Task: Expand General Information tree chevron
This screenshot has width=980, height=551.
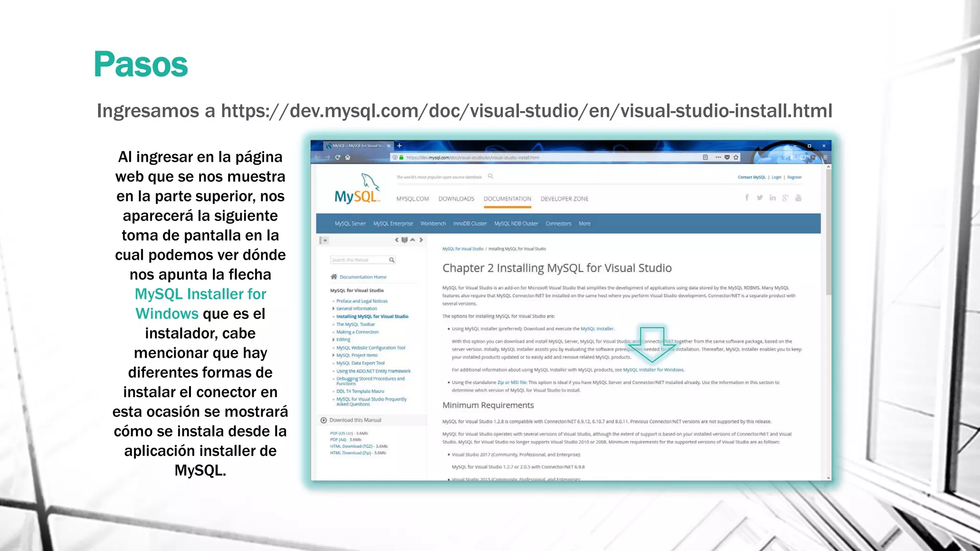Action: click(x=333, y=309)
